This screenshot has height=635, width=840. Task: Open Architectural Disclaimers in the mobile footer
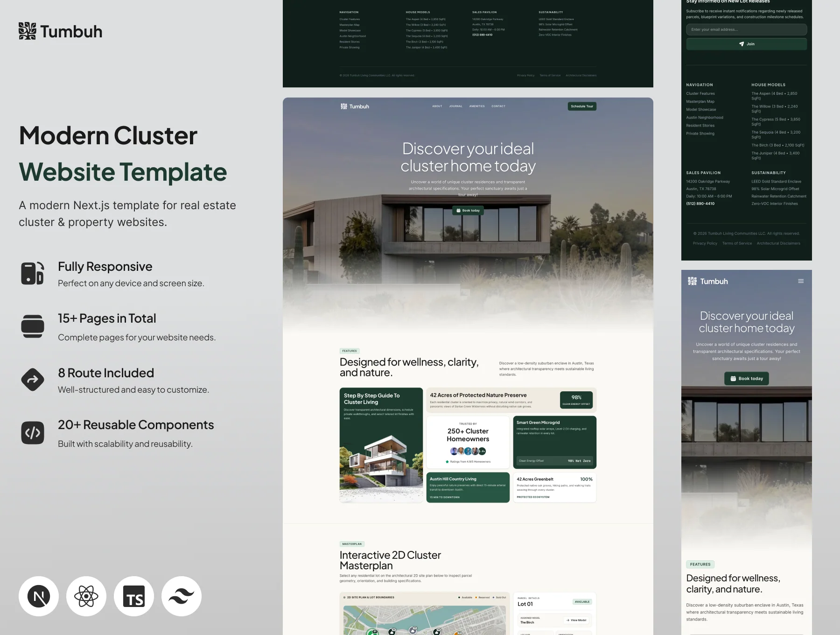pos(778,243)
